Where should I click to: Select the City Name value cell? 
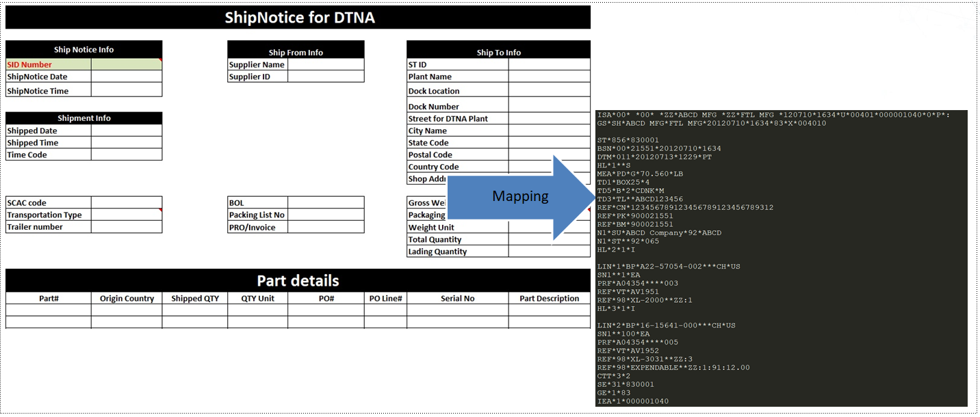(x=549, y=131)
